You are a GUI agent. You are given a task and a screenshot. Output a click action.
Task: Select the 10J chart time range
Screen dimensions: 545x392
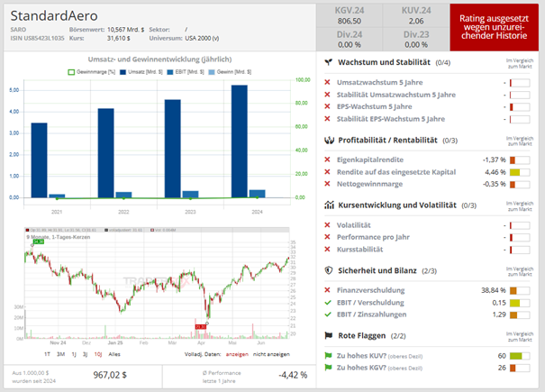click(x=98, y=354)
